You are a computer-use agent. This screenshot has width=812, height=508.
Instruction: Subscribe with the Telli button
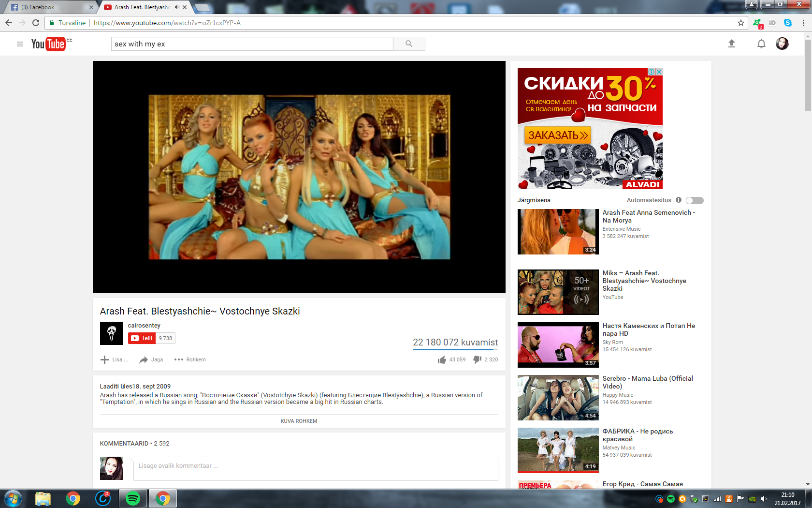(142, 338)
